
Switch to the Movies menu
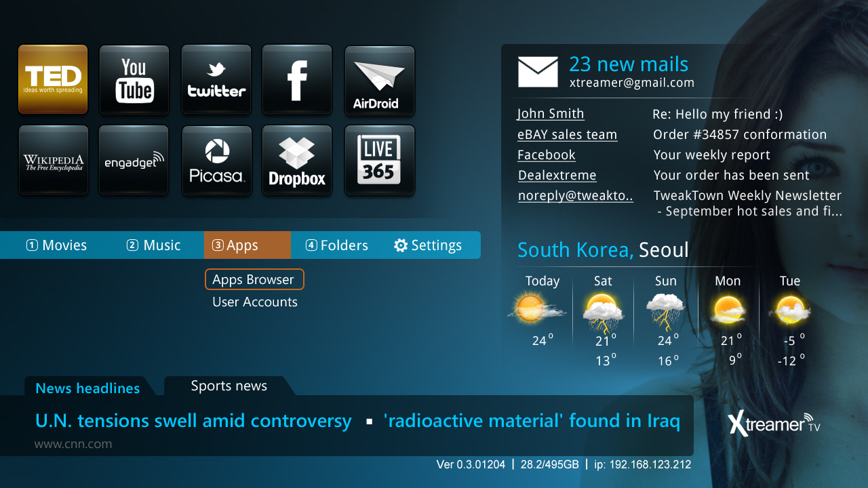[x=57, y=245]
